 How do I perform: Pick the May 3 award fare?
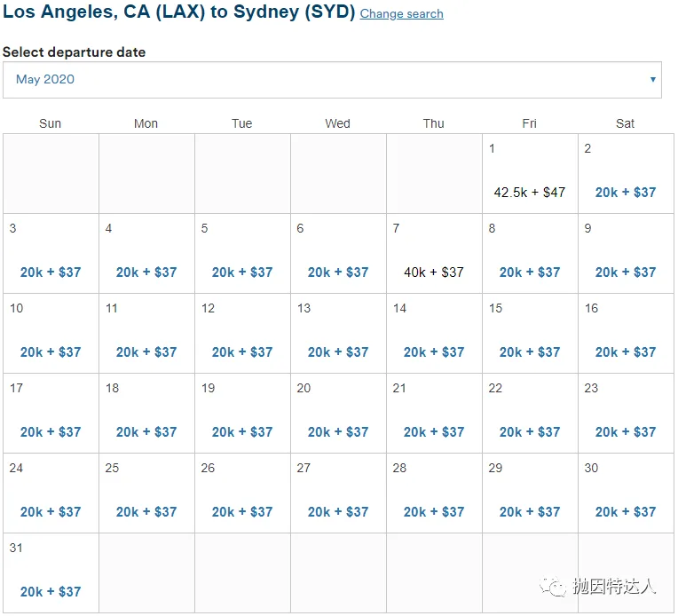tap(51, 272)
